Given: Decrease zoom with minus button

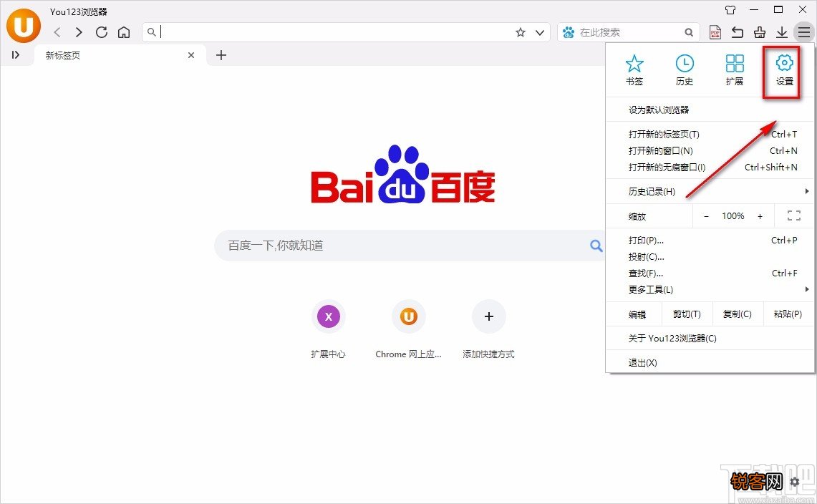Looking at the screenshot, I should coord(706,216).
